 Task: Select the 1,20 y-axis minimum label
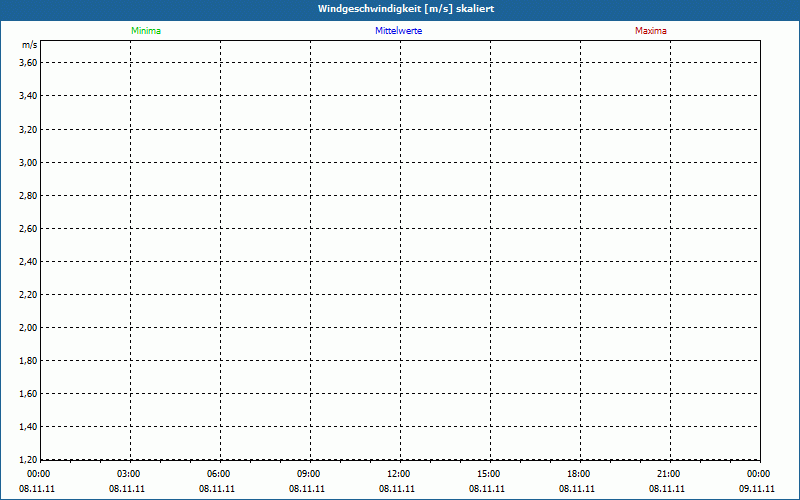coord(28,459)
